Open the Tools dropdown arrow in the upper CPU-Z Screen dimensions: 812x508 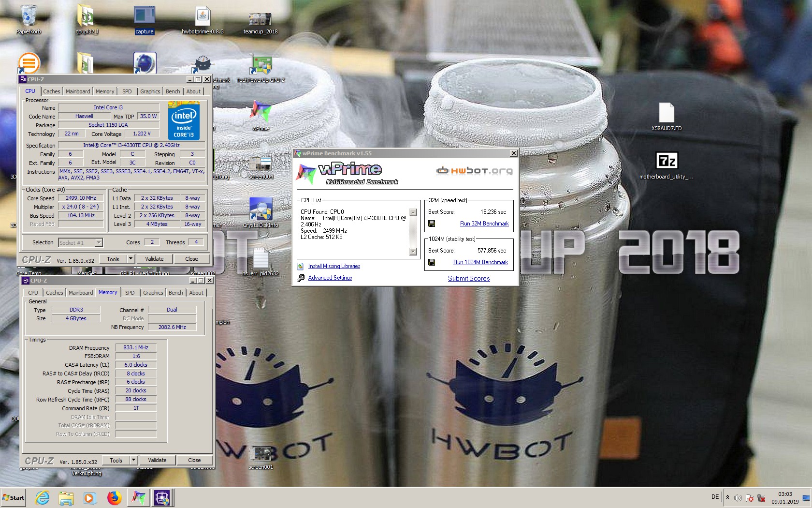(x=130, y=259)
